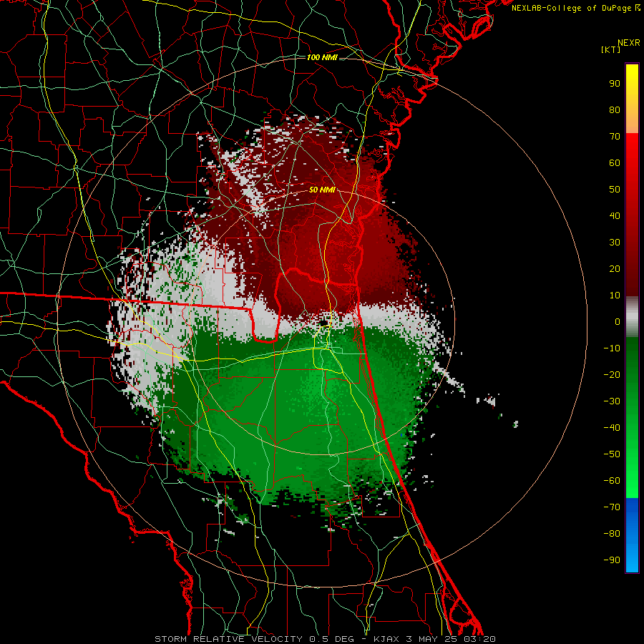Click the 100 NMI range ring label
Image resolution: width=644 pixels, height=644 pixels.
(x=322, y=57)
